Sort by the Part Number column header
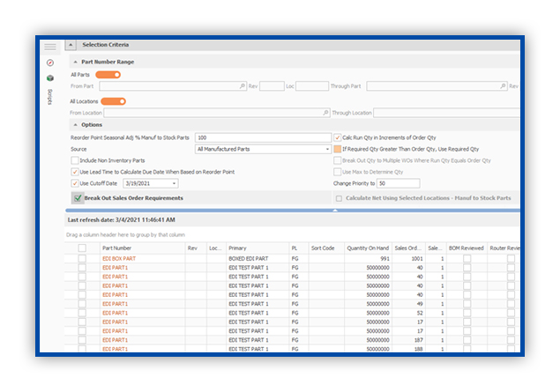 coord(143,248)
